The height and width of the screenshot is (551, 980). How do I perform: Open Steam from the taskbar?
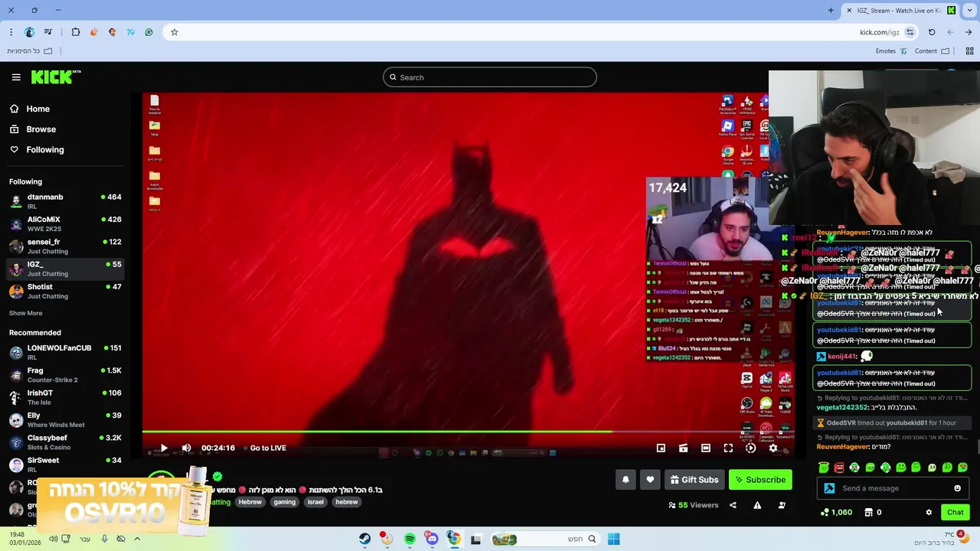tap(364, 539)
